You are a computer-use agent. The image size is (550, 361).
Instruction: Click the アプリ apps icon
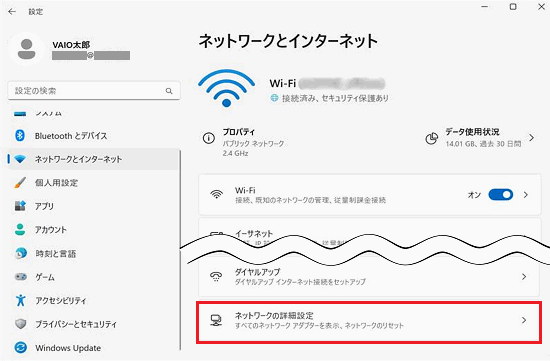[x=20, y=206]
